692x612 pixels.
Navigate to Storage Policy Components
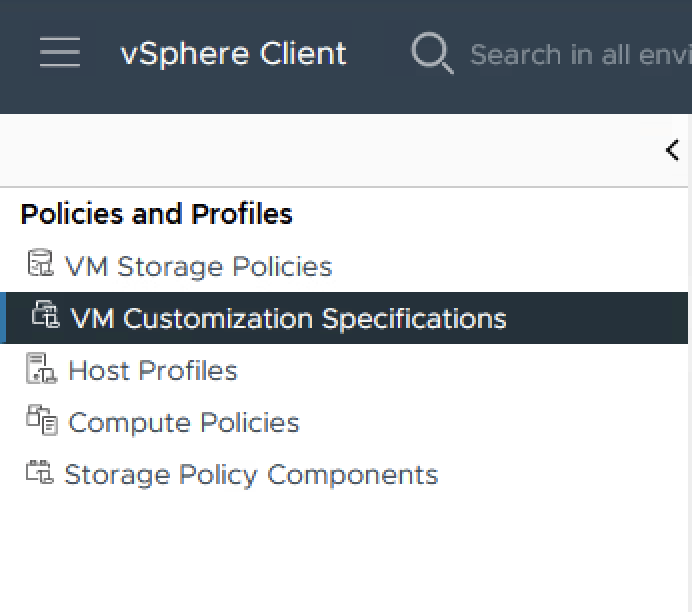click(x=251, y=474)
